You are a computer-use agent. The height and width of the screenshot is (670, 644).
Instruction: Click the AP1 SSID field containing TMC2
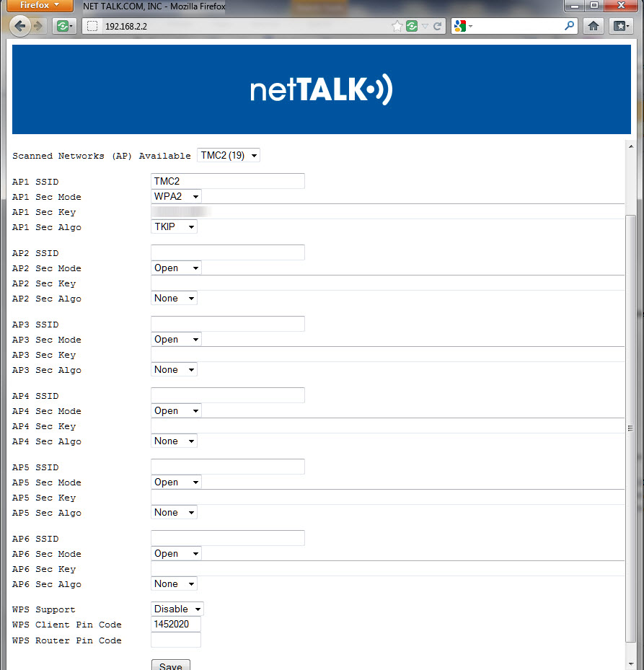click(x=227, y=180)
